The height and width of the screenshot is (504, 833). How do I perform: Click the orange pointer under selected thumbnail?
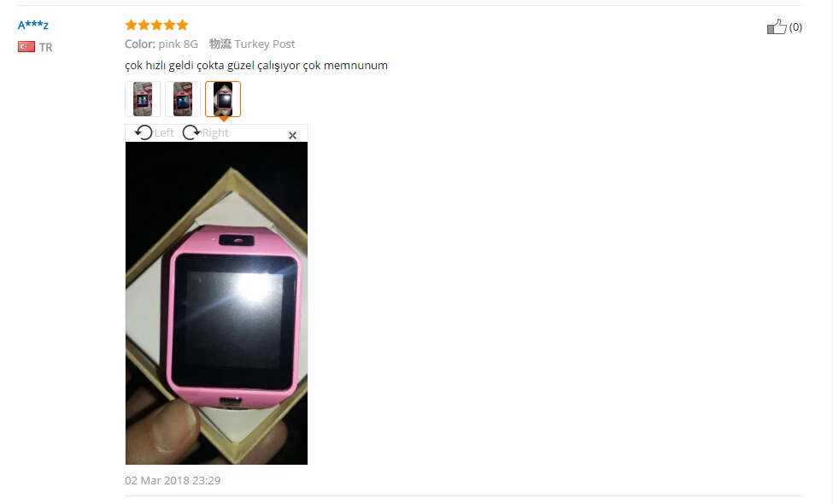(224, 119)
